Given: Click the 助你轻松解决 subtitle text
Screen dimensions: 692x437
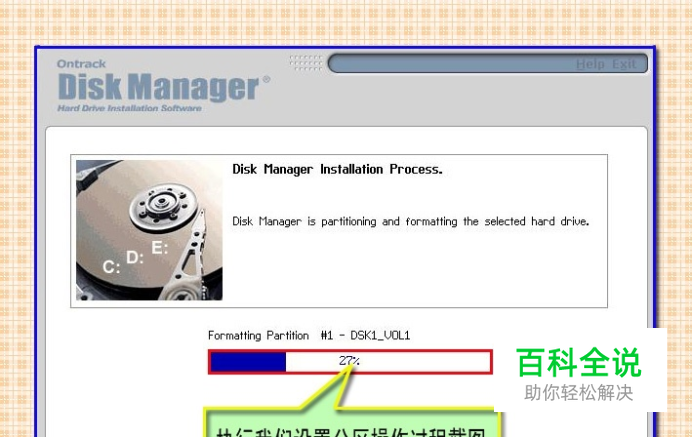Looking at the screenshot, I should point(579,392).
